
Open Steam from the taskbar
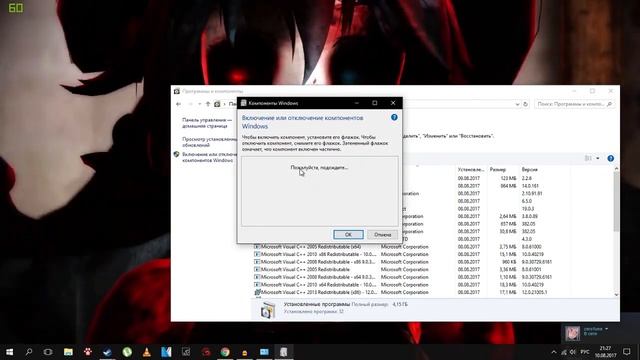pos(107,352)
